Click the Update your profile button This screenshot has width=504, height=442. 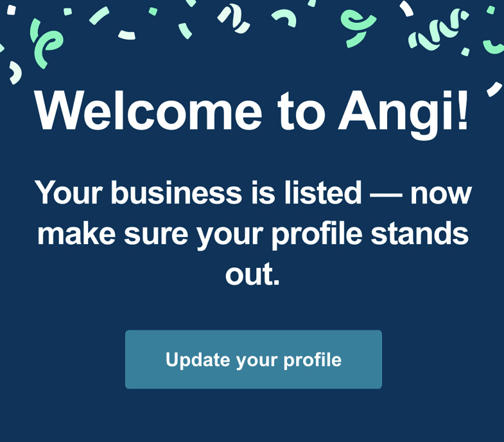click(253, 359)
